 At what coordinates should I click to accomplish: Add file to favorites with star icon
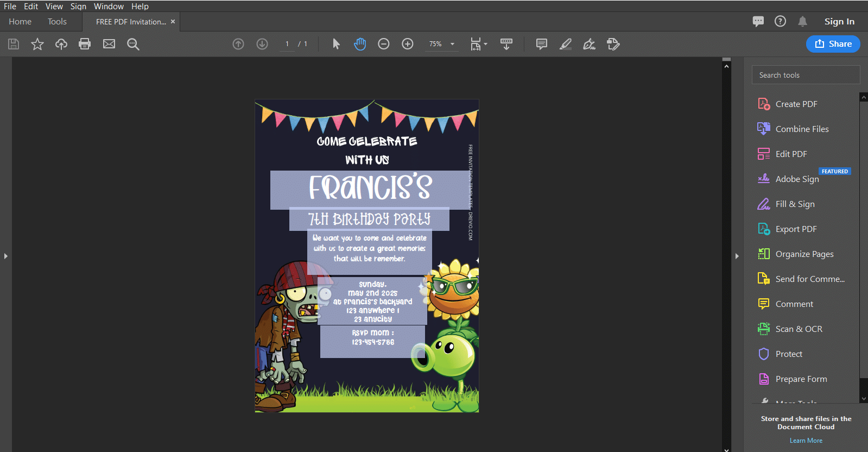click(x=37, y=44)
